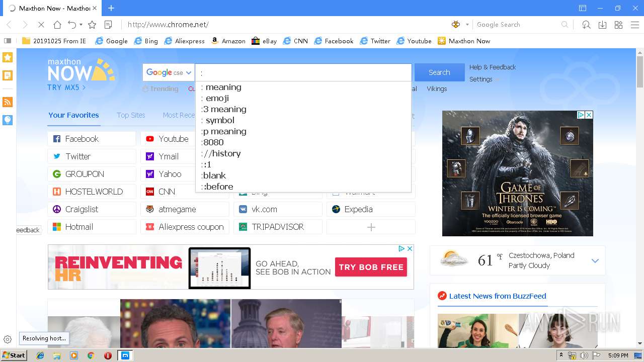
Task: Open the TRIPADVISOR favorite tile
Action: point(278,227)
